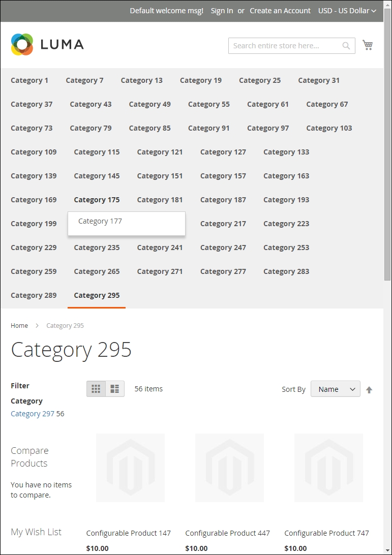Switch to grid view mode
The image size is (392, 555).
click(x=96, y=389)
